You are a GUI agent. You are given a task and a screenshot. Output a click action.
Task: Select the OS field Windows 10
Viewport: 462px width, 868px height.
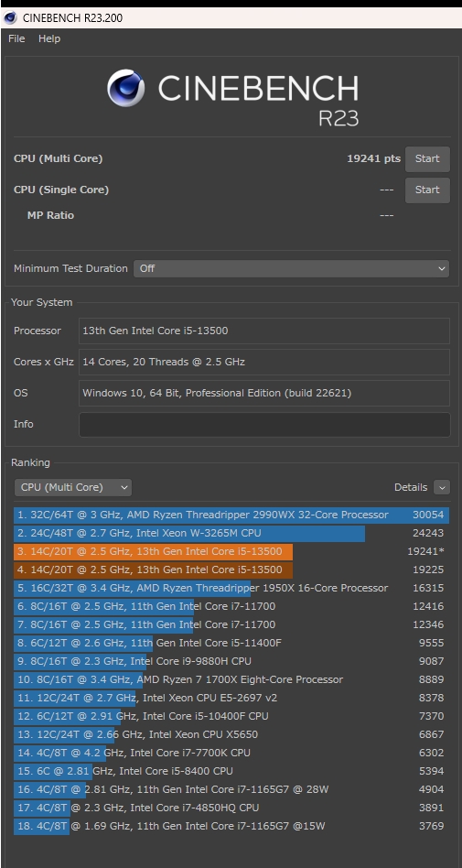coord(264,393)
